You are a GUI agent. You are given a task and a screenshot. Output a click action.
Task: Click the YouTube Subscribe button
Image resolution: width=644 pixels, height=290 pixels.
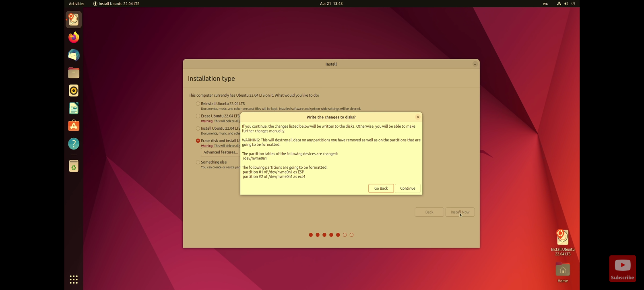point(622,269)
